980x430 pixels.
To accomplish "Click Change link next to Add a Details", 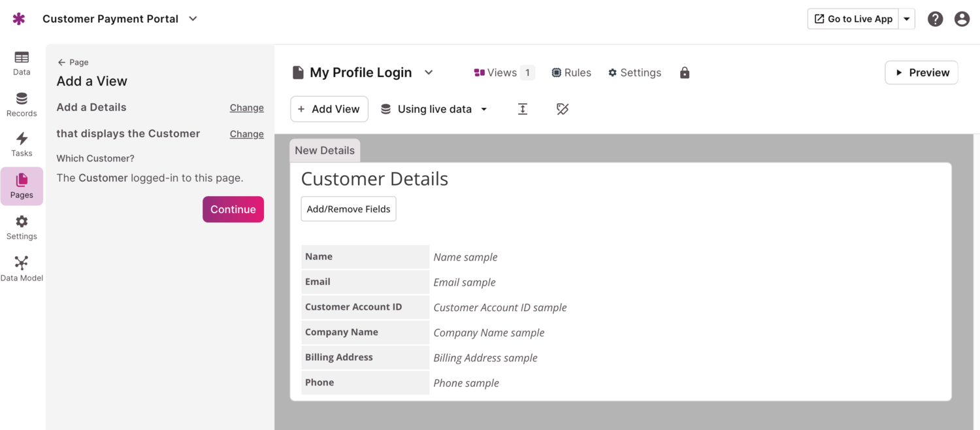I will 246,108.
